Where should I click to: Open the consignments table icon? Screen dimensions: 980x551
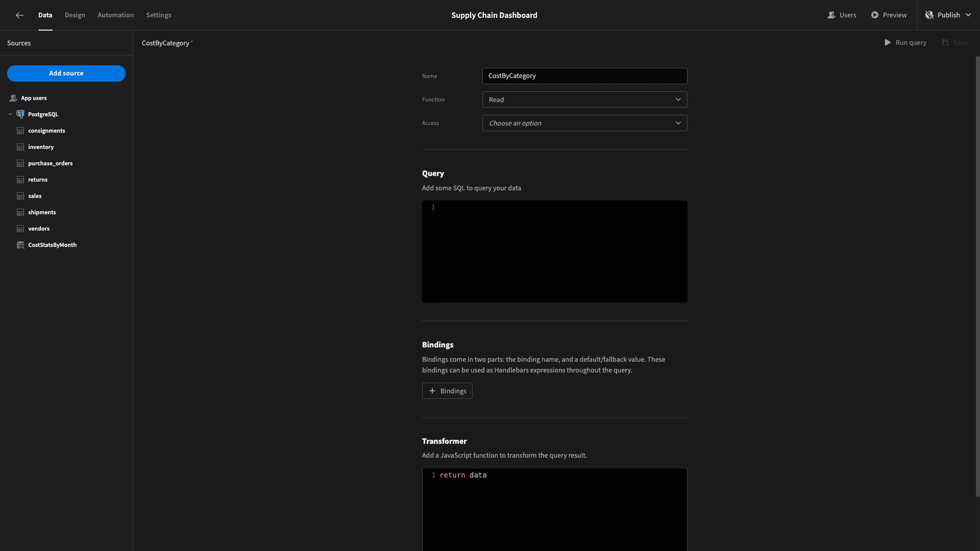[20, 131]
